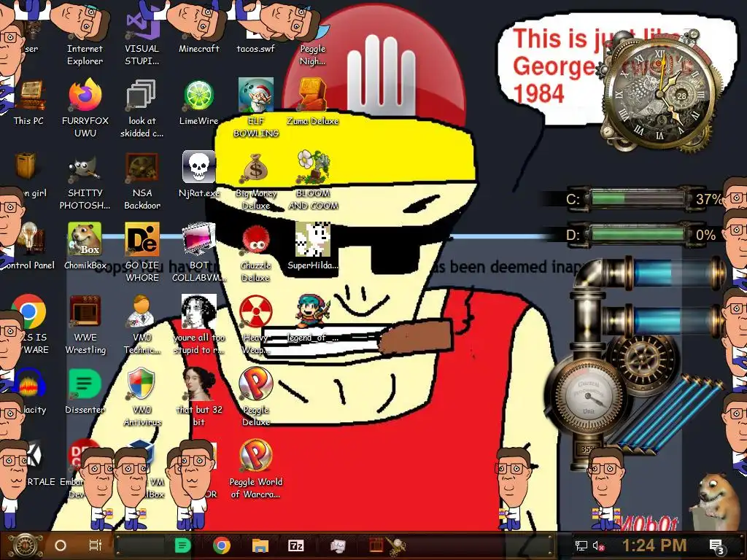Open the SuperHilda... game icon
This screenshot has width=747, height=560.
click(313, 245)
